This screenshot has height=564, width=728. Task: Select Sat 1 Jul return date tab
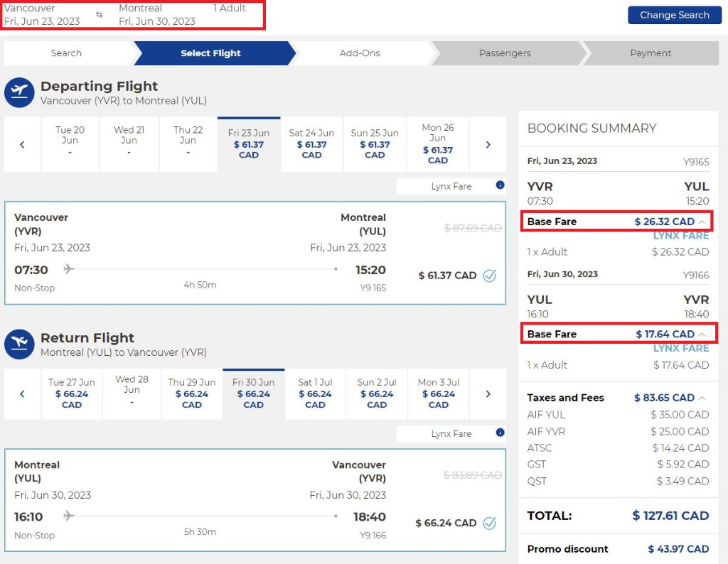315,394
